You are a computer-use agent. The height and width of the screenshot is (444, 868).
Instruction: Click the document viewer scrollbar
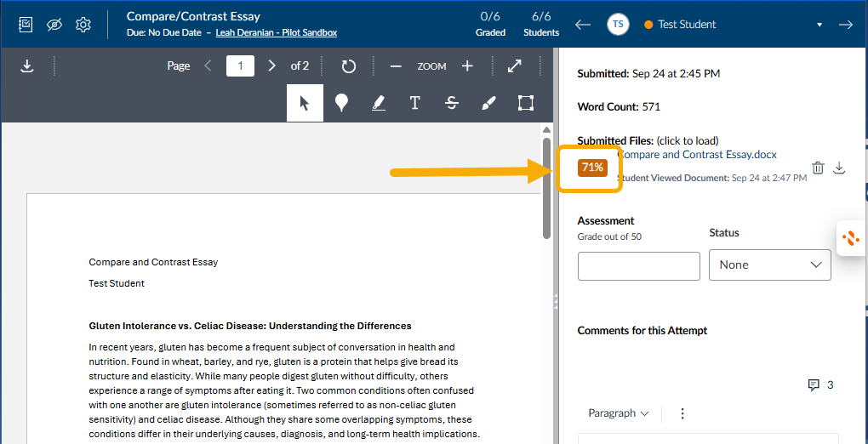546,188
